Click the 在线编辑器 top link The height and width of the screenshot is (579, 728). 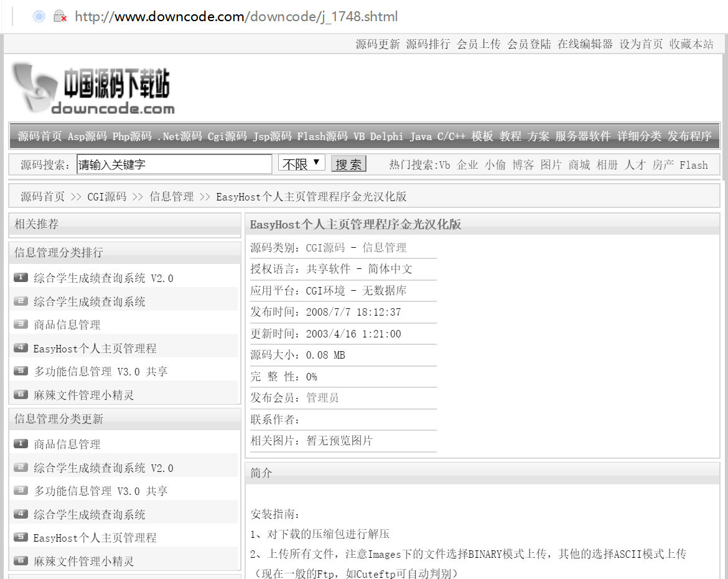(x=585, y=44)
